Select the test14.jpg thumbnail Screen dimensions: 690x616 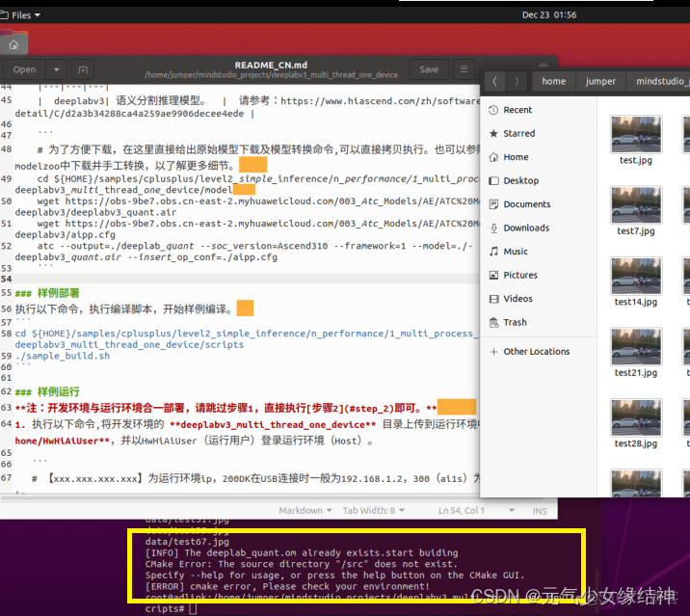point(636,276)
